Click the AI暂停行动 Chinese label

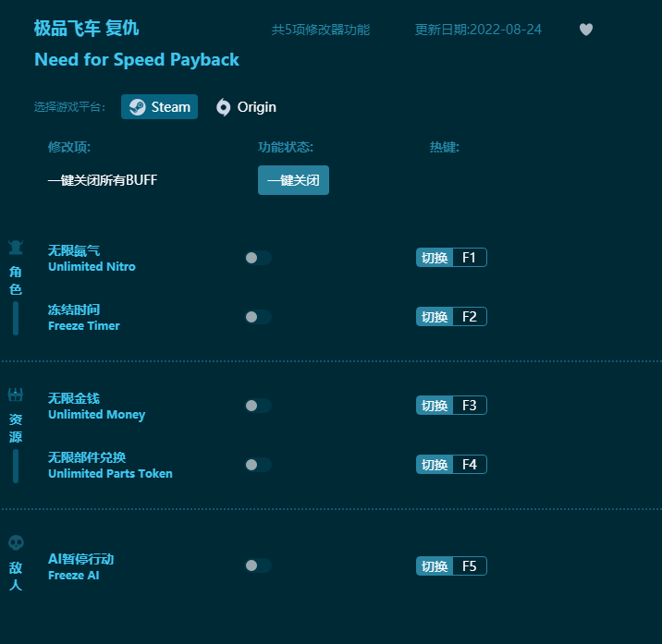[80, 559]
